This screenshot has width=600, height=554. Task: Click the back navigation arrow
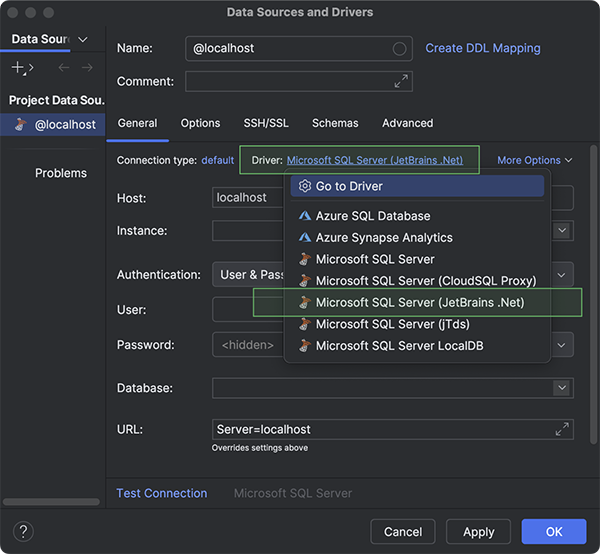click(x=64, y=68)
